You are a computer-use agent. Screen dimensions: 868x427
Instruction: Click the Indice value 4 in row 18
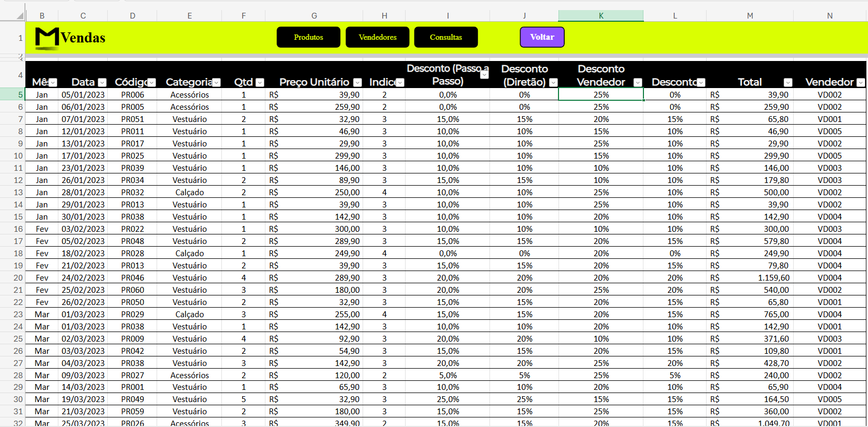pos(384,253)
